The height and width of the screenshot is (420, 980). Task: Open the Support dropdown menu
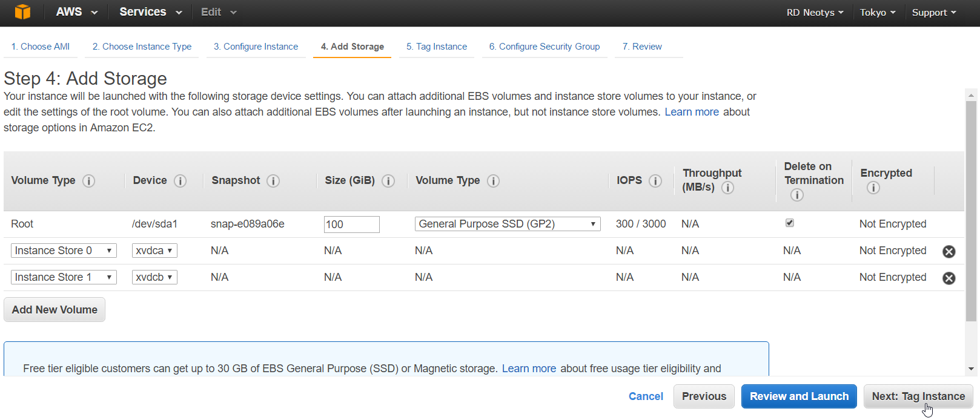click(x=934, y=13)
